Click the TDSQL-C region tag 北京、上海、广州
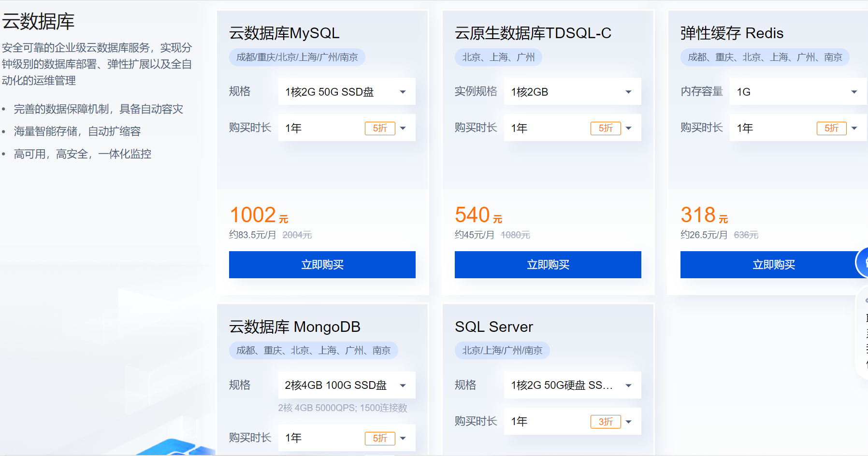Image resolution: width=868 pixels, height=456 pixels. tap(498, 57)
